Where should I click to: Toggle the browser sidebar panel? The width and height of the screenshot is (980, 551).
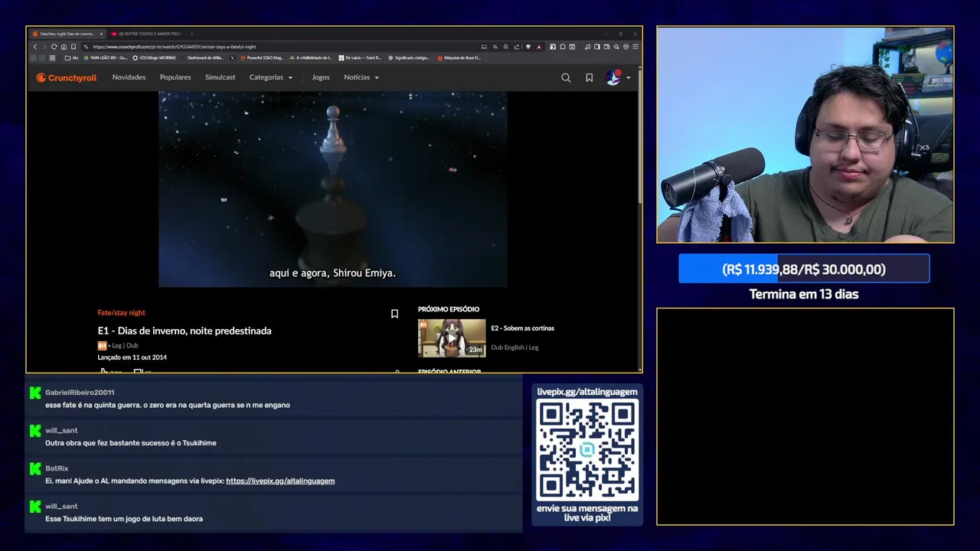coord(597,47)
